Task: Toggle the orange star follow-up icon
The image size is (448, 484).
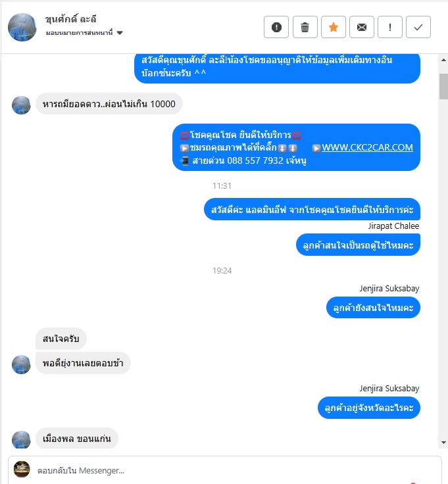Action: coord(333,27)
